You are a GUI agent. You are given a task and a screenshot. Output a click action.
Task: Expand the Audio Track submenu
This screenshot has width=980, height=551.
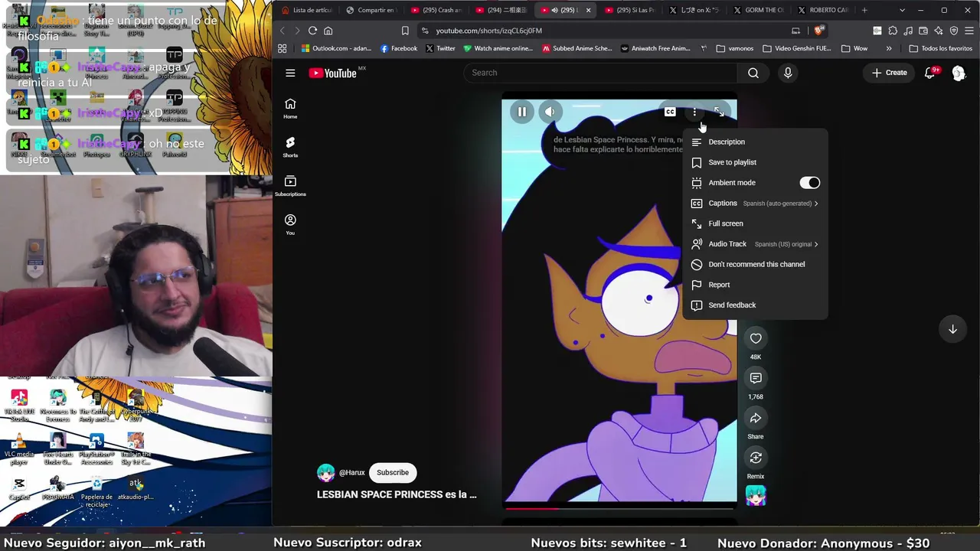[755, 244]
